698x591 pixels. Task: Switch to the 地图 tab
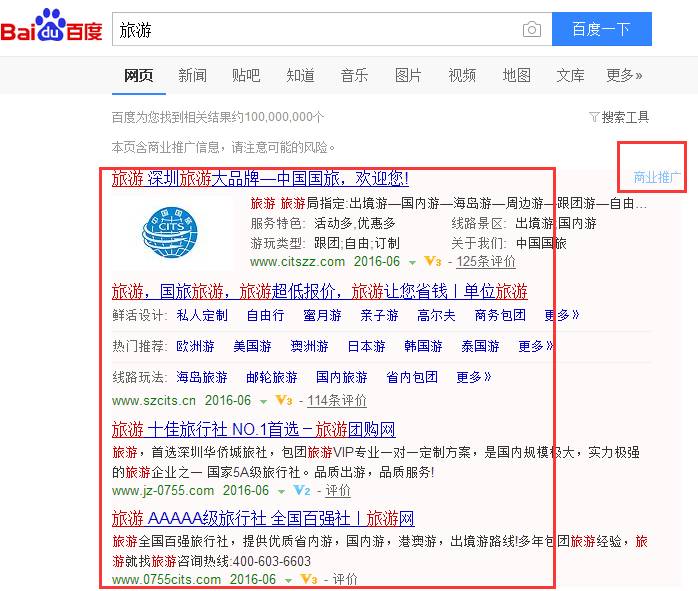516,75
